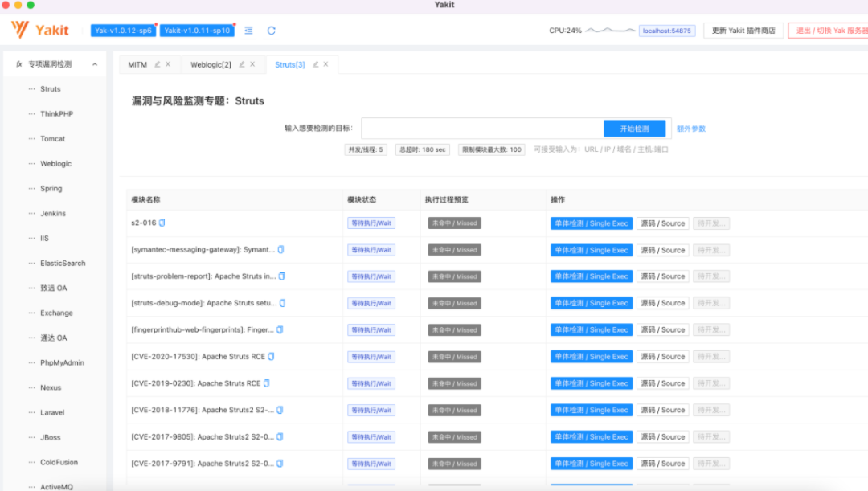
Task: Edit the MITM tab name pencil icon
Action: pos(158,64)
